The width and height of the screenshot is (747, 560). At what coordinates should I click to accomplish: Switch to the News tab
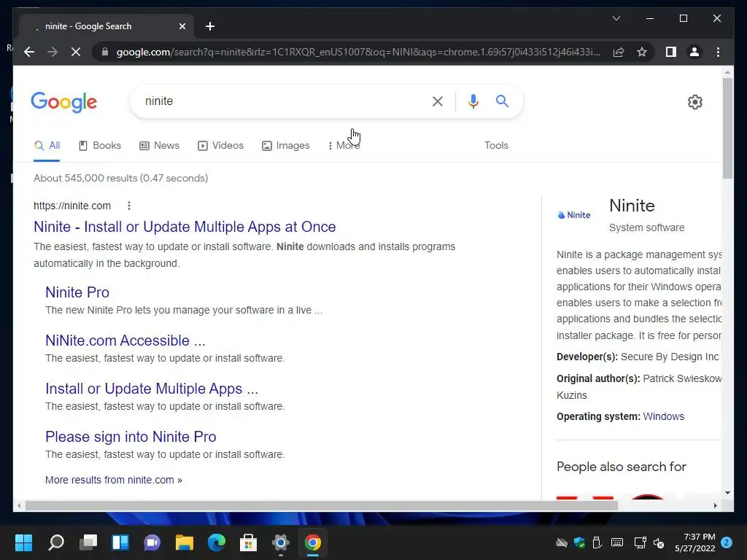point(159,146)
